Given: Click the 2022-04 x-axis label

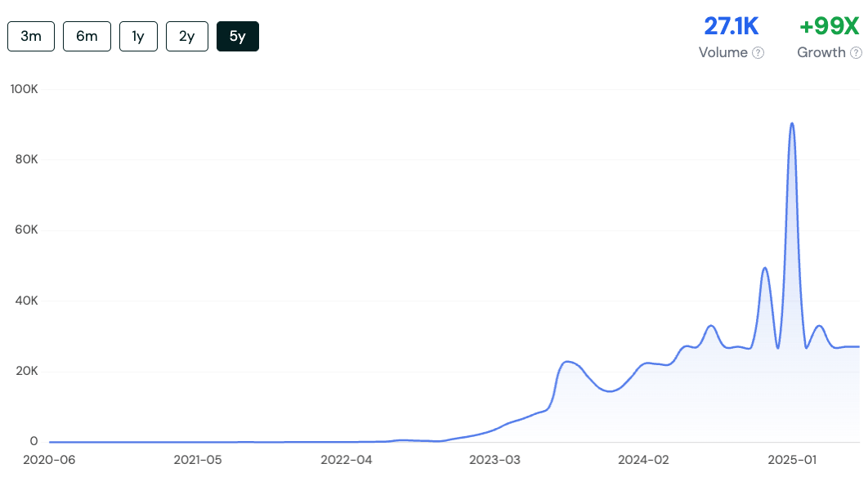Looking at the screenshot, I should [347, 460].
